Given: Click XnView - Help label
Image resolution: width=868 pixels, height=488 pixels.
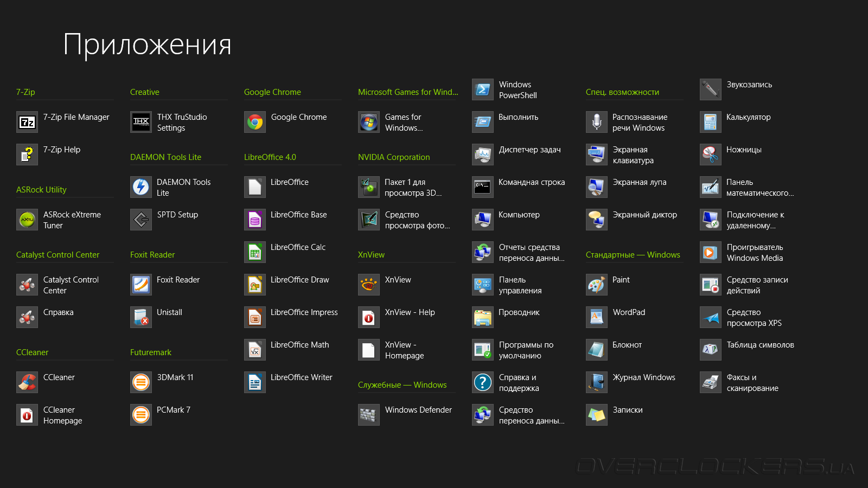Looking at the screenshot, I should (410, 312).
